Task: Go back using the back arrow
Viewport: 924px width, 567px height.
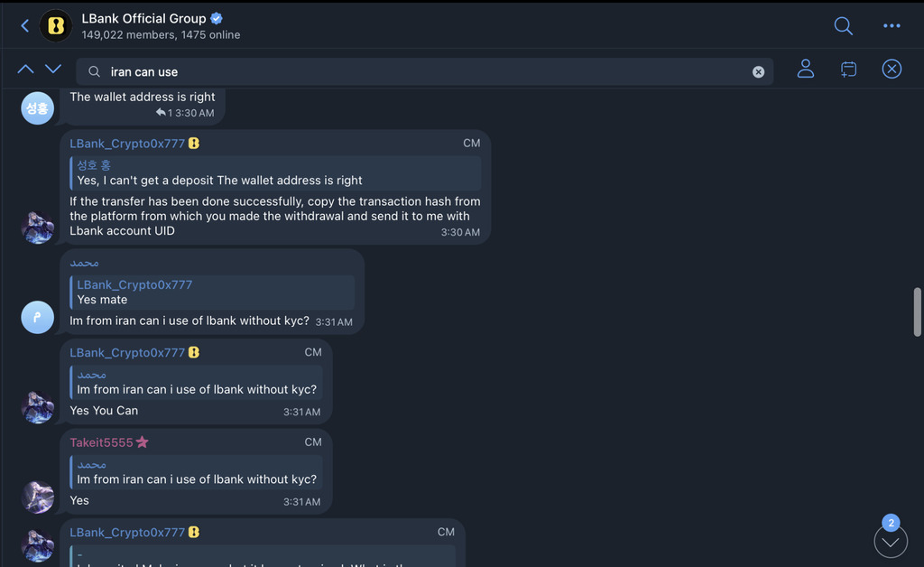Action: 24,26
